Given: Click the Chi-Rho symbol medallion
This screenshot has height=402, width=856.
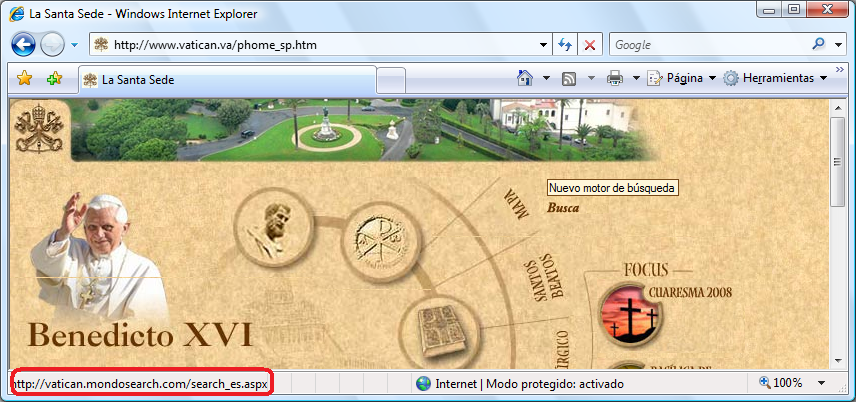Looking at the screenshot, I should (x=381, y=241).
